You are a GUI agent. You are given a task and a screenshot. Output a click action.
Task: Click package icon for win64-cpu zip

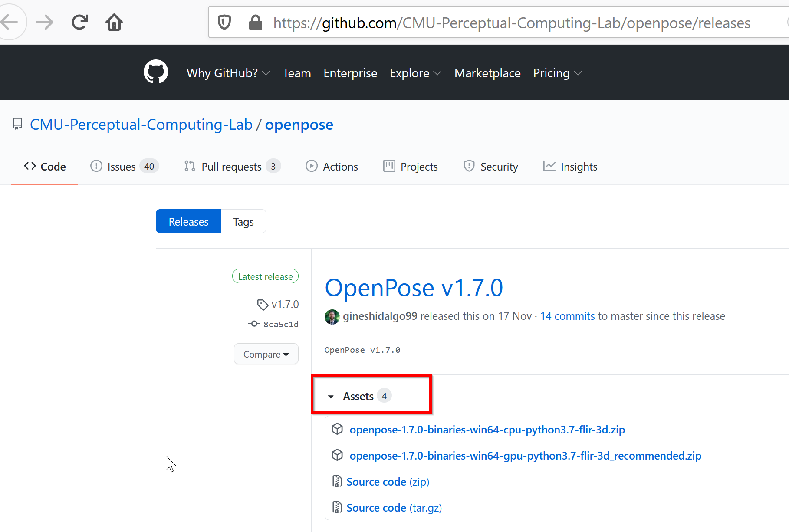[337, 429]
